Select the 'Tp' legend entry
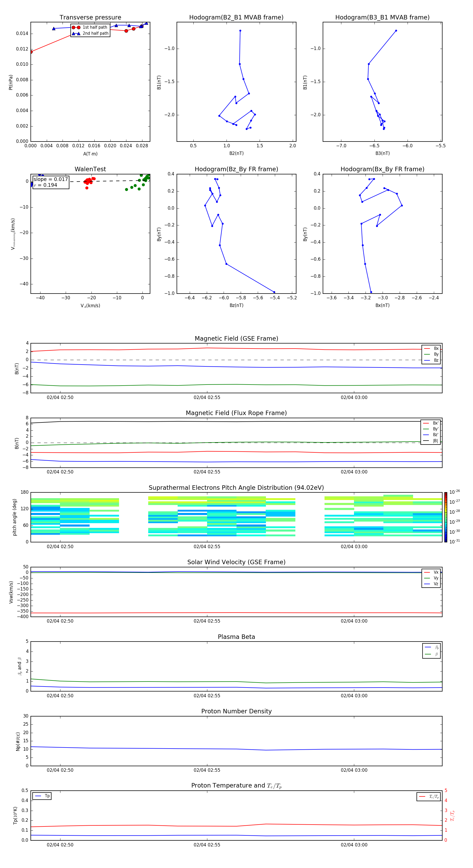 click(42, 796)
